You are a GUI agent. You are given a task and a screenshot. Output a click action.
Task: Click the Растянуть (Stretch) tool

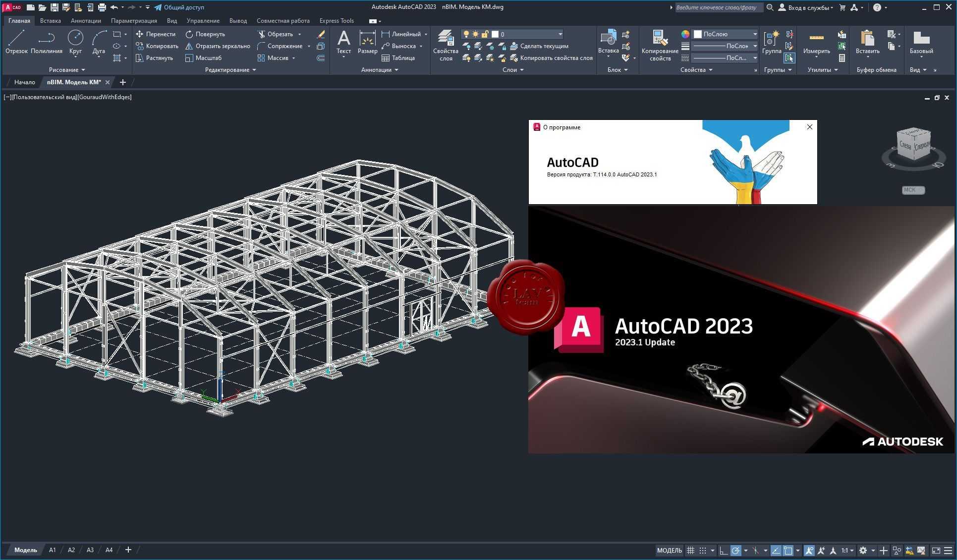coord(154,58)
